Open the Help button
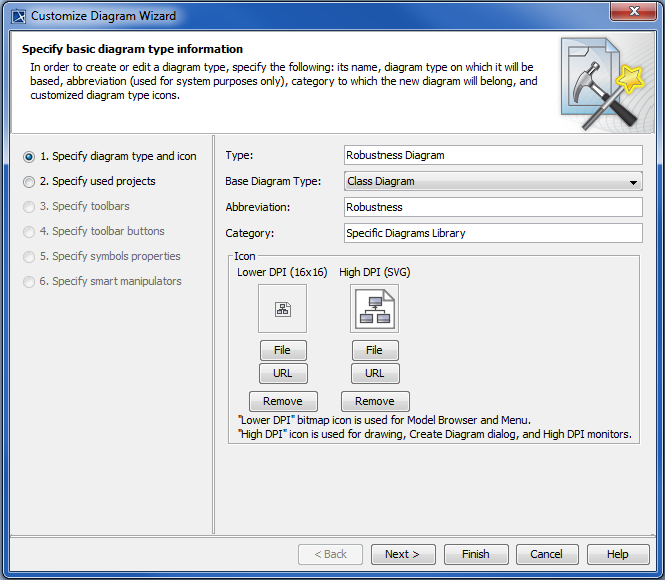 (618, 555)
